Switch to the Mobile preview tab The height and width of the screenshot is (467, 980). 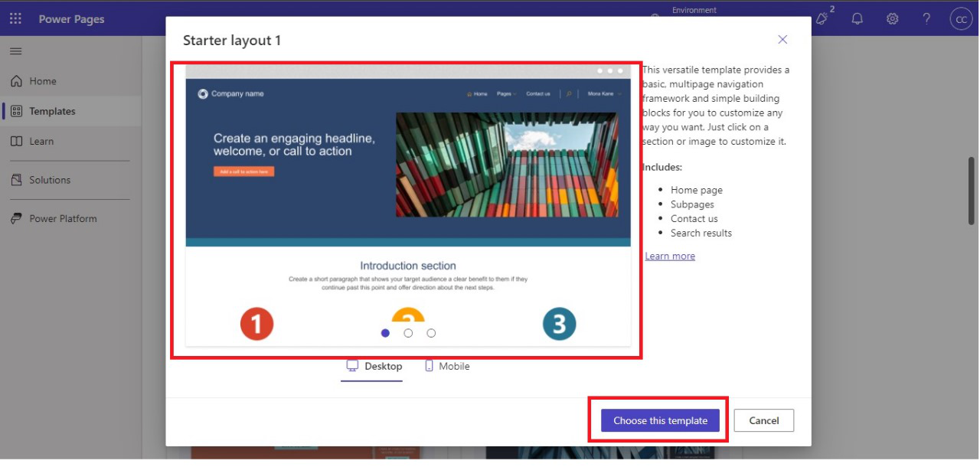(x=447, y=366)
